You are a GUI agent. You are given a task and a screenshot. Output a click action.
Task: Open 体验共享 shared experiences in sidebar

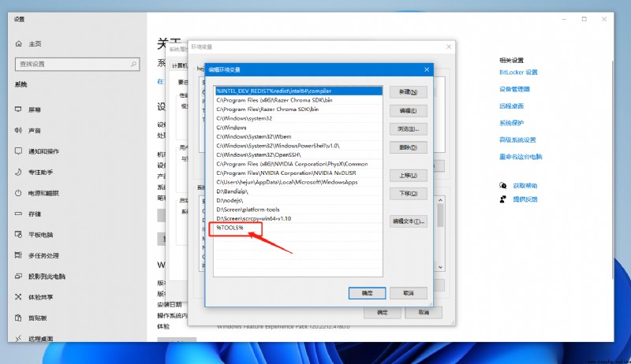34,297
